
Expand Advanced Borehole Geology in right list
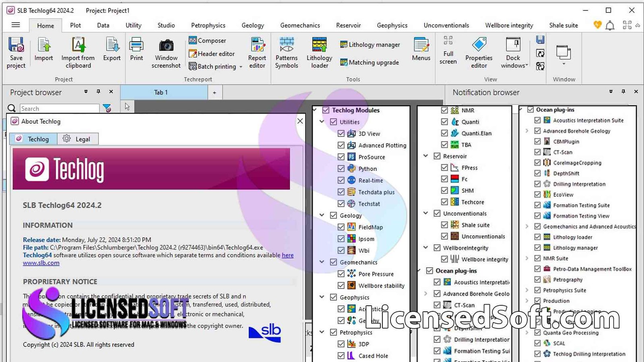coord(527,131)
